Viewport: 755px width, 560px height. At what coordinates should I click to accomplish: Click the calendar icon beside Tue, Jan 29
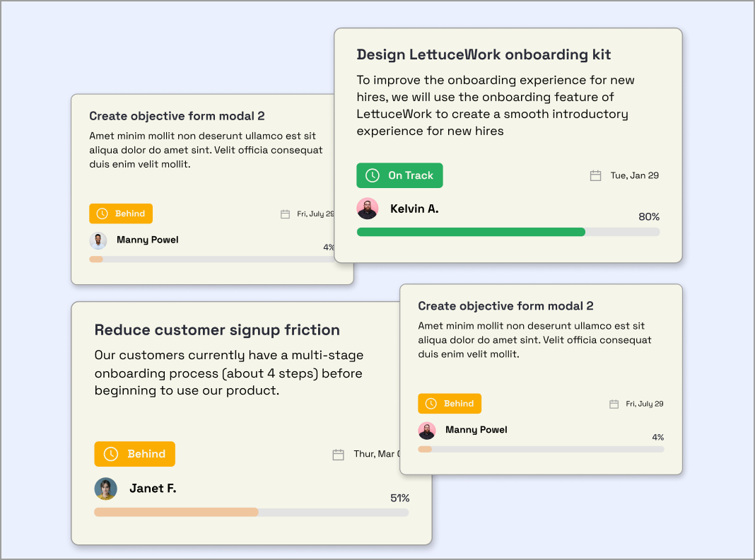click(595, 175)
